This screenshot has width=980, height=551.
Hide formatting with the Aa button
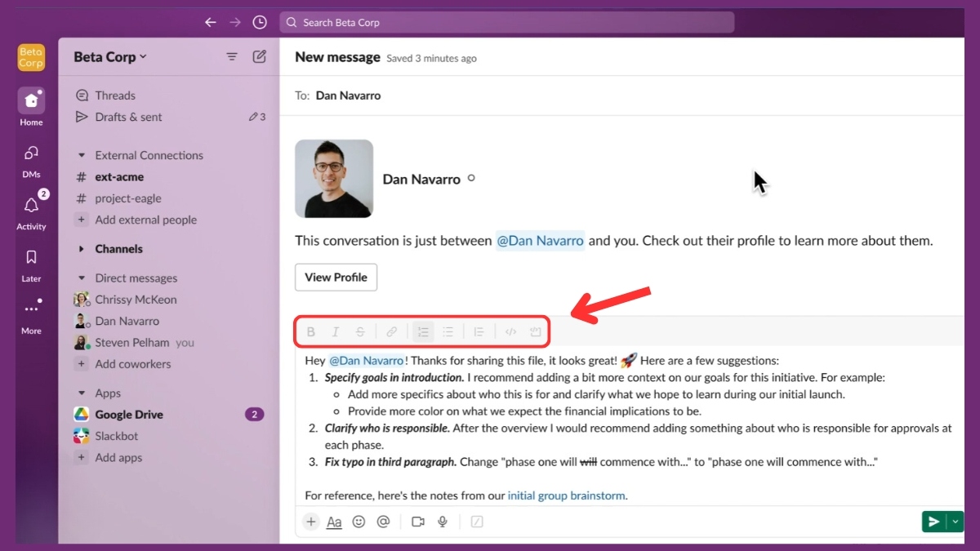334,522
